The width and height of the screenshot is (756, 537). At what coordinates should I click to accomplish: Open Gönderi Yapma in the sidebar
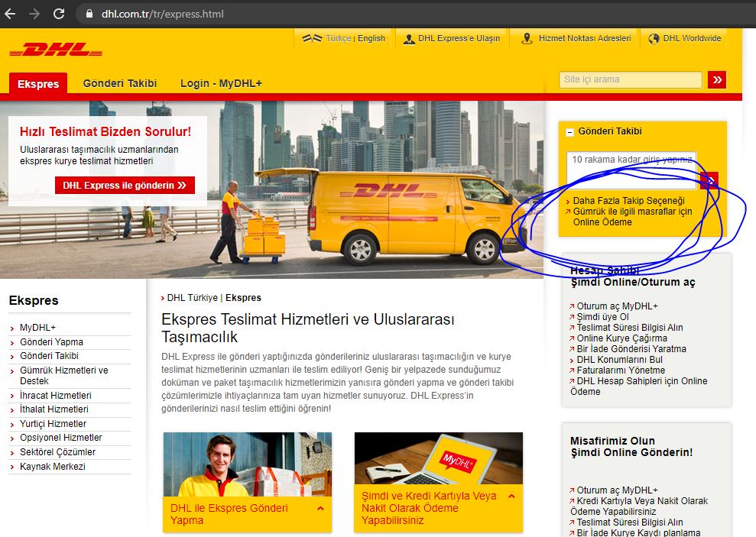click(x=51, y=342)
